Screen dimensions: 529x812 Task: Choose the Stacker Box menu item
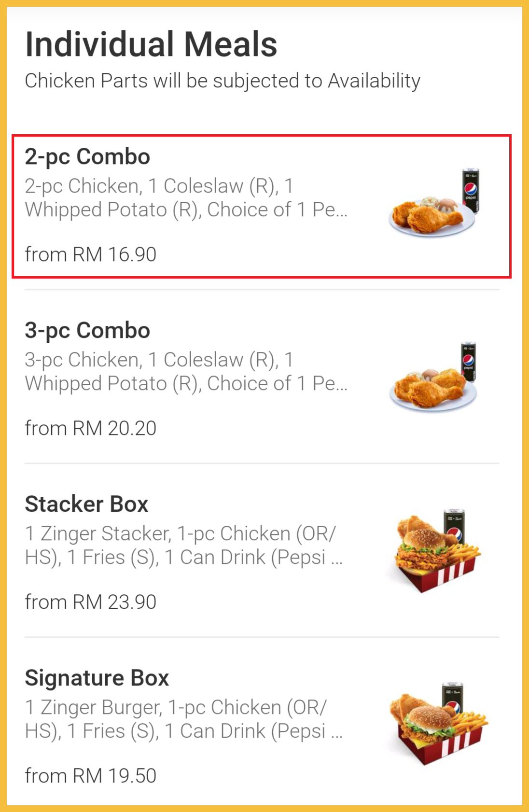coord(86,504)
